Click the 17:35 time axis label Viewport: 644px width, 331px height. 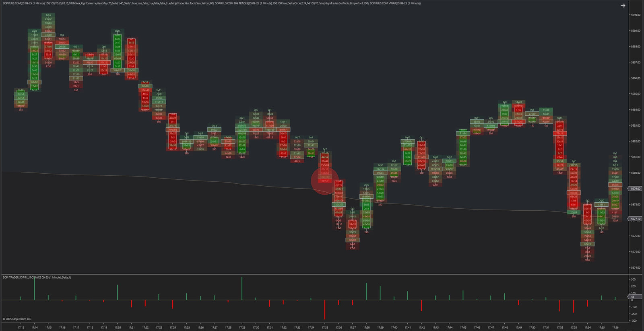pos(325,327)
